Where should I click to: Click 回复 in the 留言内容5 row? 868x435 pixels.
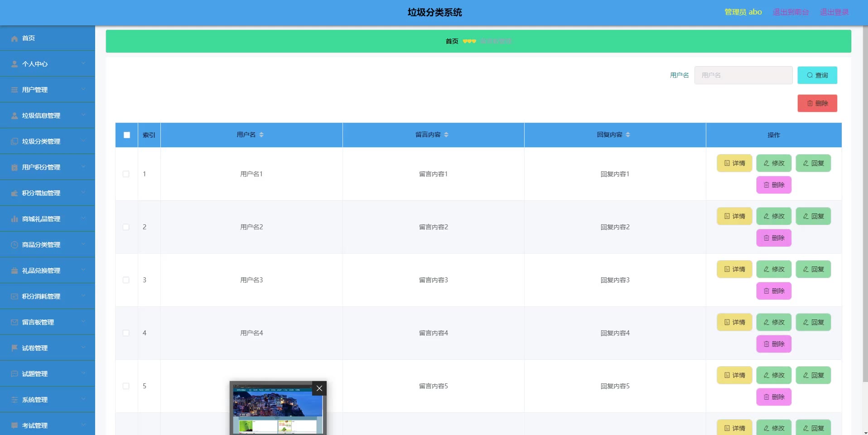pyautogui.click(x=813, y=375)
